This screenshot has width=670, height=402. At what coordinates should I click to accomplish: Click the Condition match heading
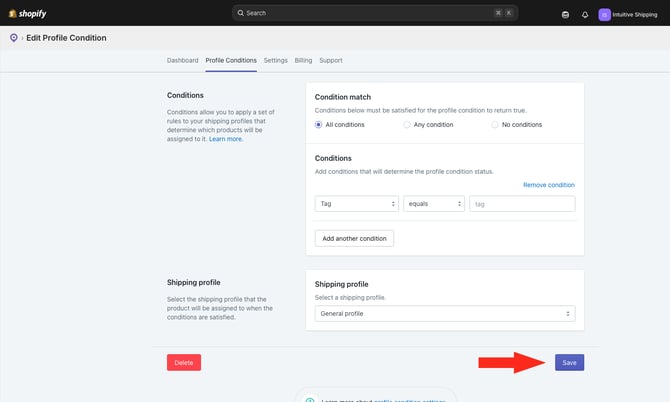[343, 97]
